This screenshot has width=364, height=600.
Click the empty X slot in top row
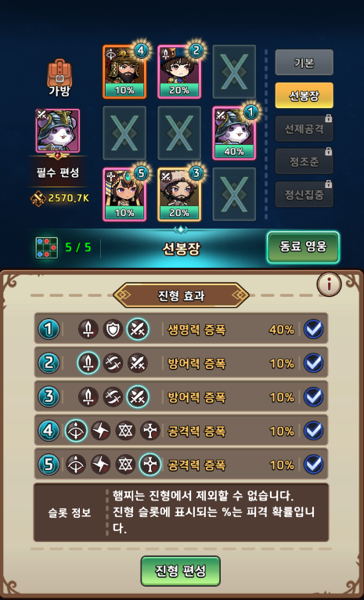coord(234,71)
